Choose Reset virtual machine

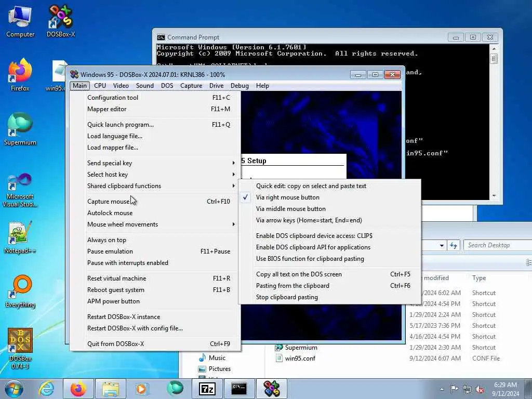pos(155,278)
